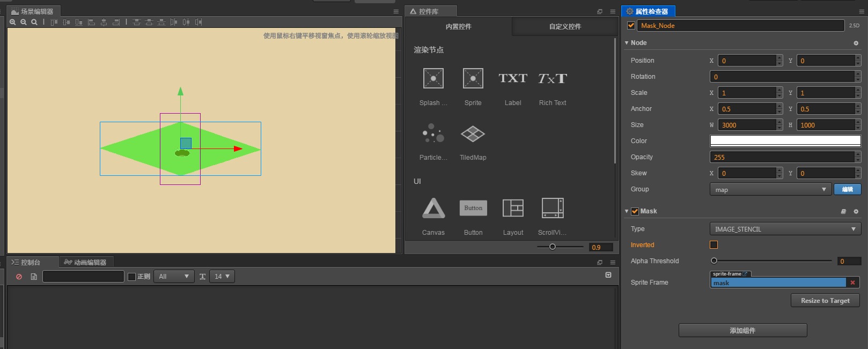Align selected nodes to horizontal center
Screen dimensions: 868x349
click(x=104, y=22)
